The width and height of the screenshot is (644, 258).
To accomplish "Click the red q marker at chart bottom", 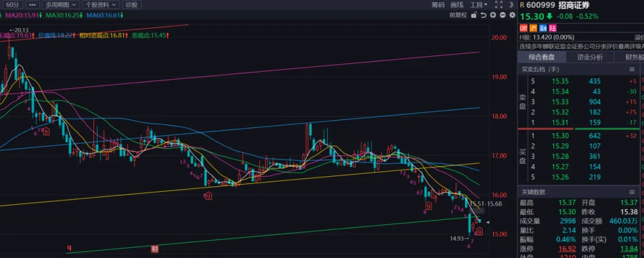I will click(x=69, y=248).
